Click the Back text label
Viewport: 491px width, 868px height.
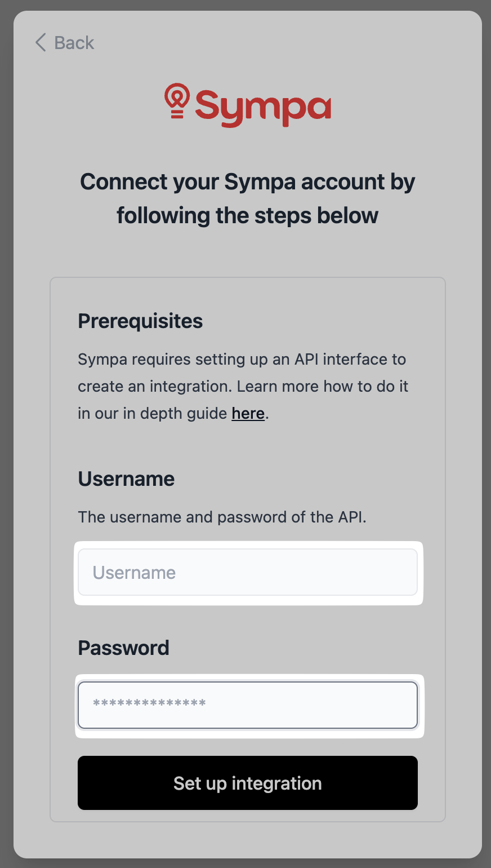[x=74, y=43]
